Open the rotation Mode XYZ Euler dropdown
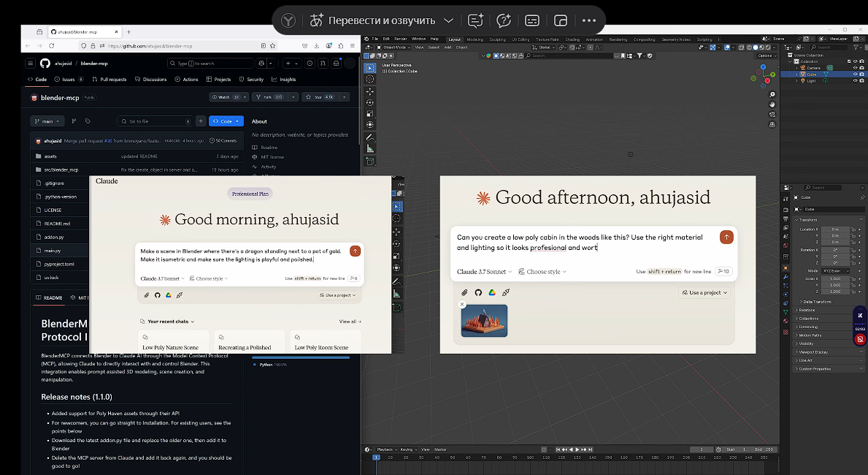This screenshot has width=868, height=475. (835, 271)
